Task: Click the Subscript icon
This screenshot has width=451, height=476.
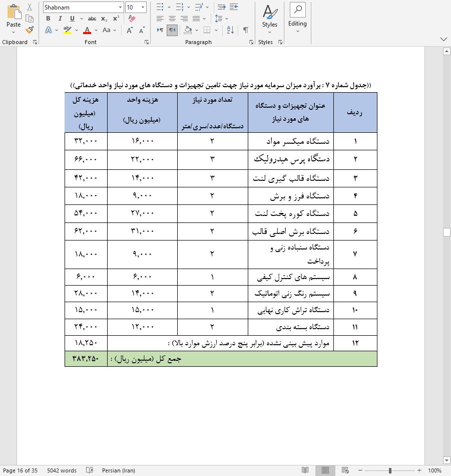Action: [103, 19]
